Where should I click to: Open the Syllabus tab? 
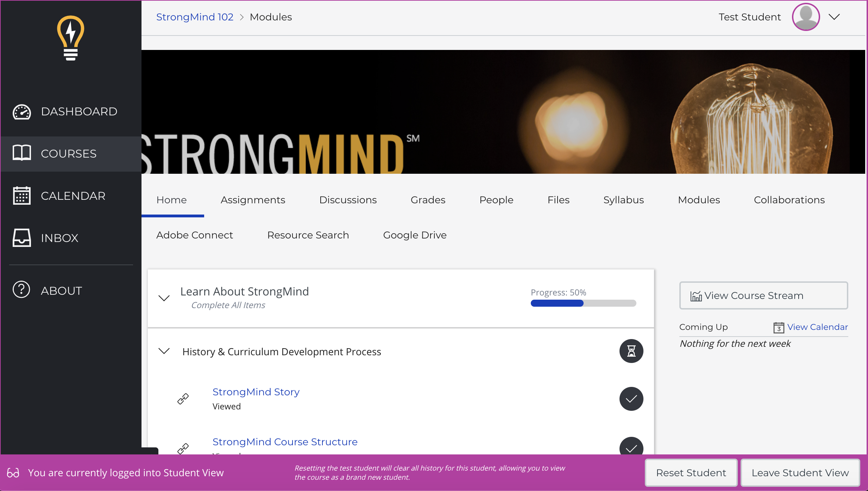click(623, 200)
